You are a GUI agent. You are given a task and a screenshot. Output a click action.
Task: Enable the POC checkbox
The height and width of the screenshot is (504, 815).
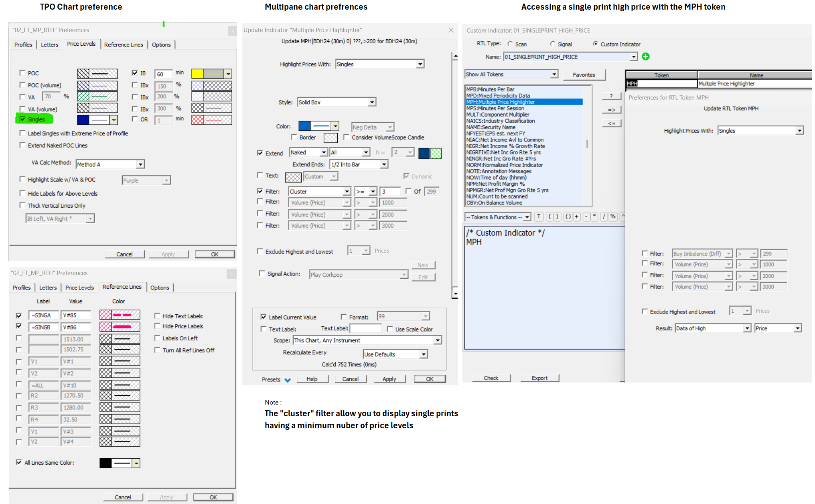pos(22,73)
